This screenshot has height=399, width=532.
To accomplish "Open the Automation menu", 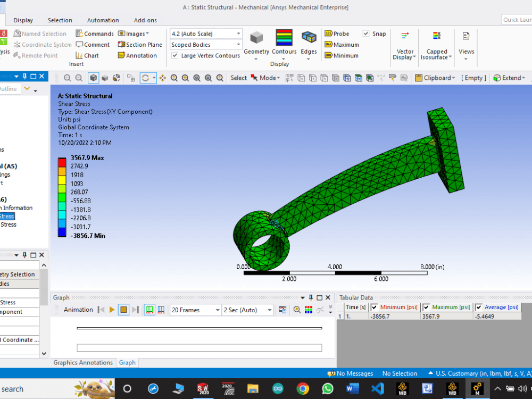I will click(x=102, y=20).
